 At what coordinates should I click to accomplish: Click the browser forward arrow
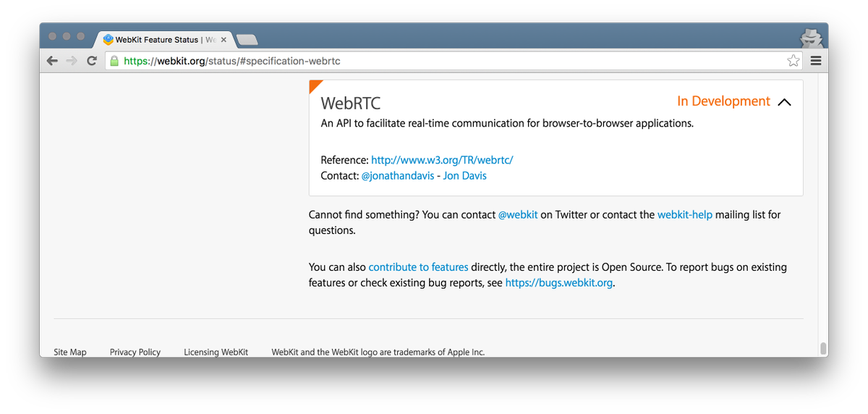point(72,61)
